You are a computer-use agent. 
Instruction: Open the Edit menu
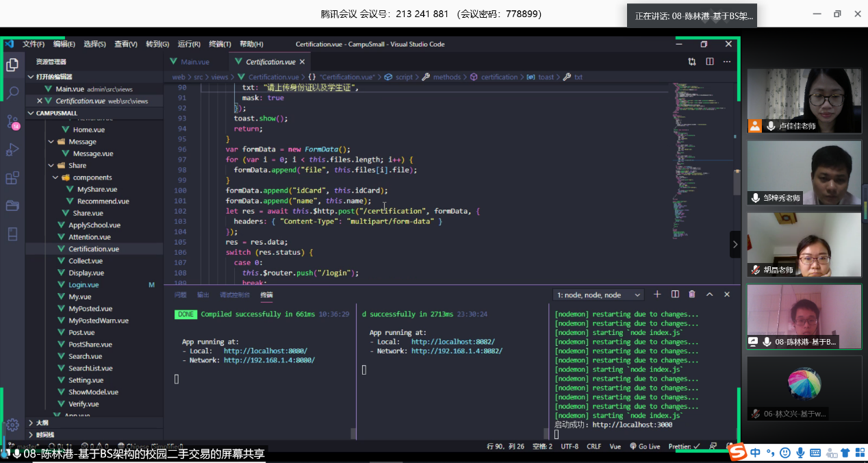(64, 44)
